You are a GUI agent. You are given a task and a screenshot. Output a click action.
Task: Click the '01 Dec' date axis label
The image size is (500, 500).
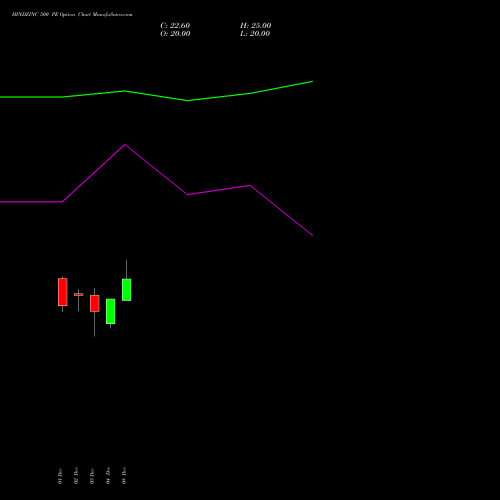60,476
